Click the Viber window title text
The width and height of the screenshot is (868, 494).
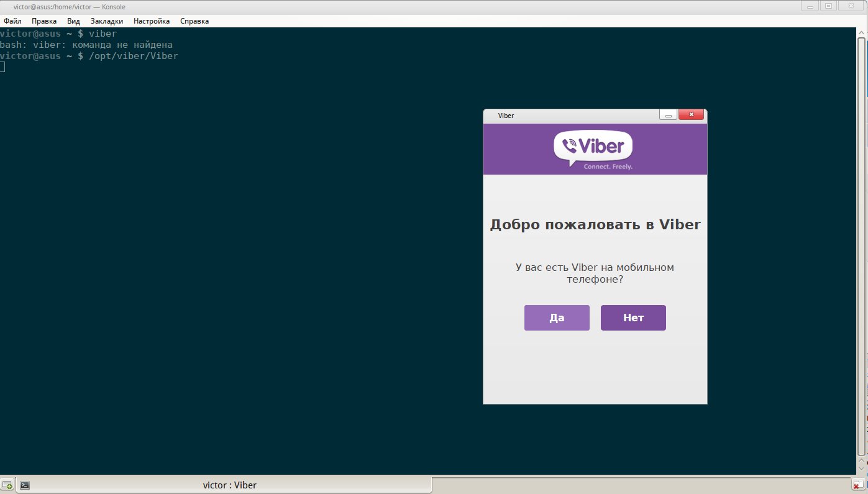click(x=506, y=116)
